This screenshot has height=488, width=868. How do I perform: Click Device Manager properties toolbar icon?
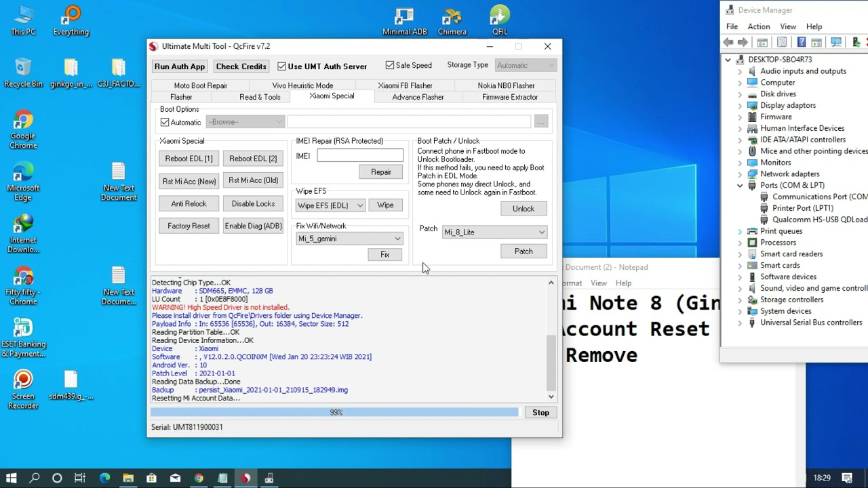781,42
